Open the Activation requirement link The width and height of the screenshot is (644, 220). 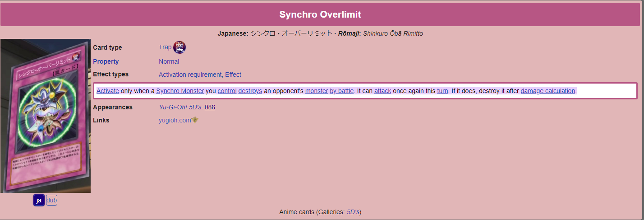(190, 75)
